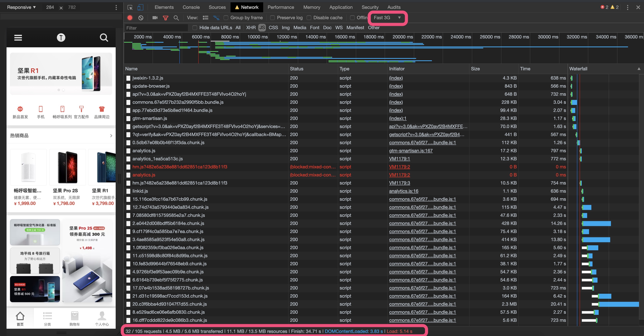
Task: Open the Application tab
Action: [x=341, y=7]
